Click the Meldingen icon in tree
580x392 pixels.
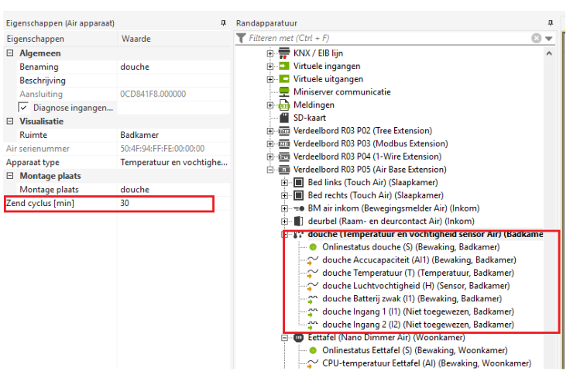284,105
